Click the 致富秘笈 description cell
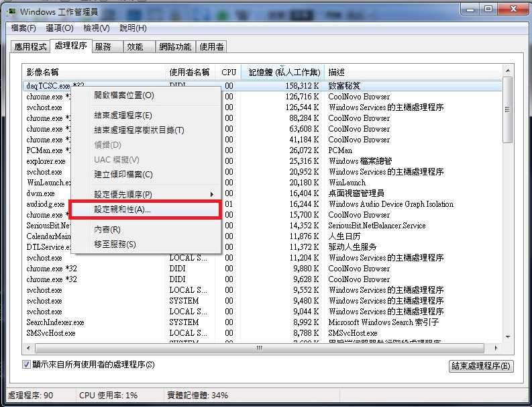Viewport: 532px width, 407px height. tap(344, 85)
